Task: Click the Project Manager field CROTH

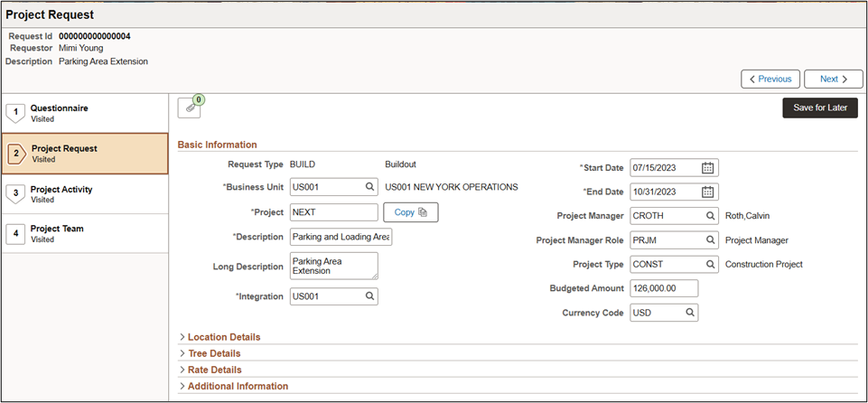Action: pyautogui.click(x=674, y=216)
